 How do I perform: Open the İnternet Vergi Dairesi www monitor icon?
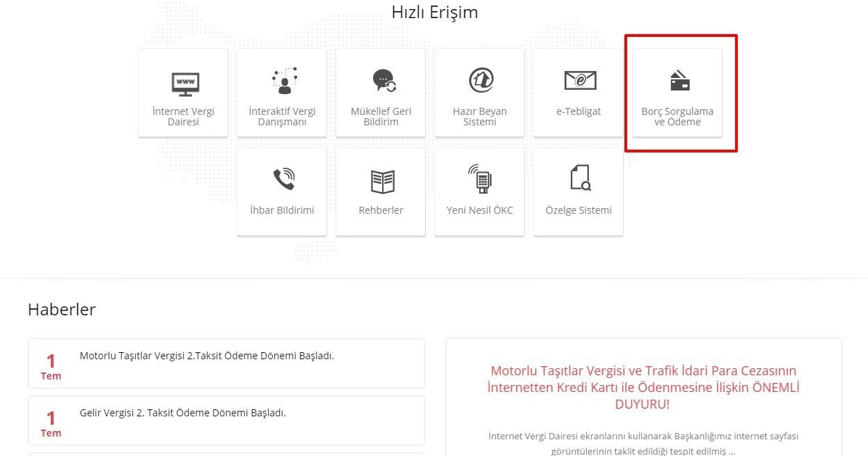point(184,83)
